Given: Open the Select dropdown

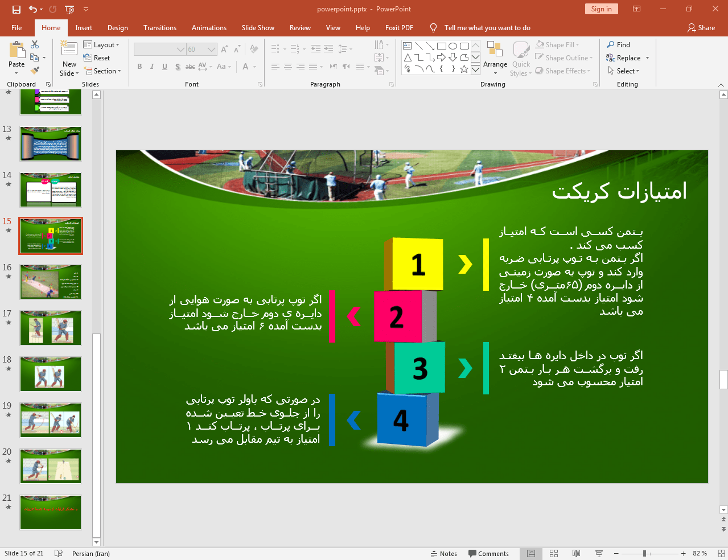Looking at the screenshot, I should (624, 71).
